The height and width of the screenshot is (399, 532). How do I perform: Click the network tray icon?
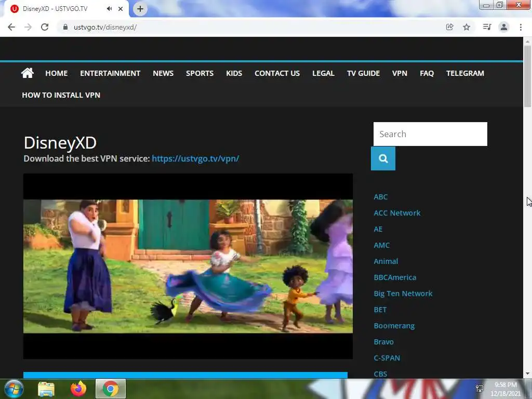[480, 389]
